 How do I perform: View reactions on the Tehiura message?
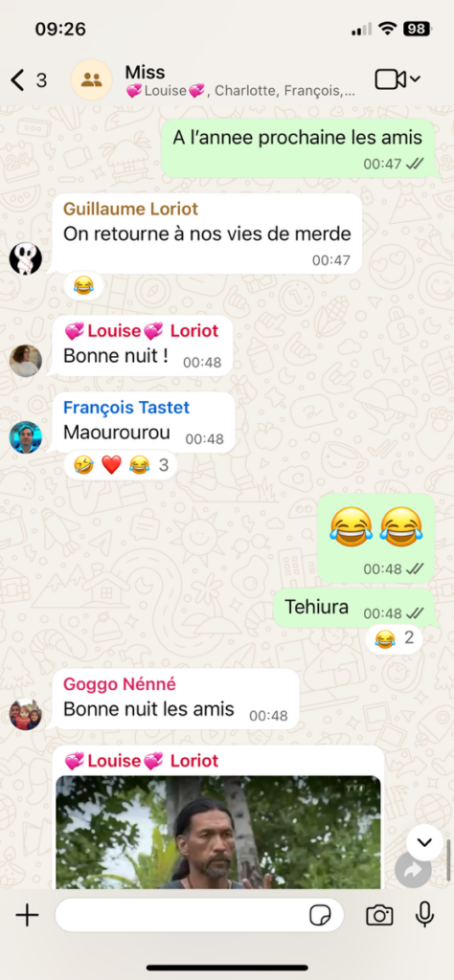coord(394,638)
